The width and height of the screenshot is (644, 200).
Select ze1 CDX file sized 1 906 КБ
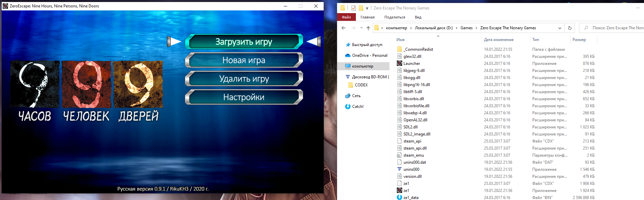pyautogui.click(x=406, y=184)
